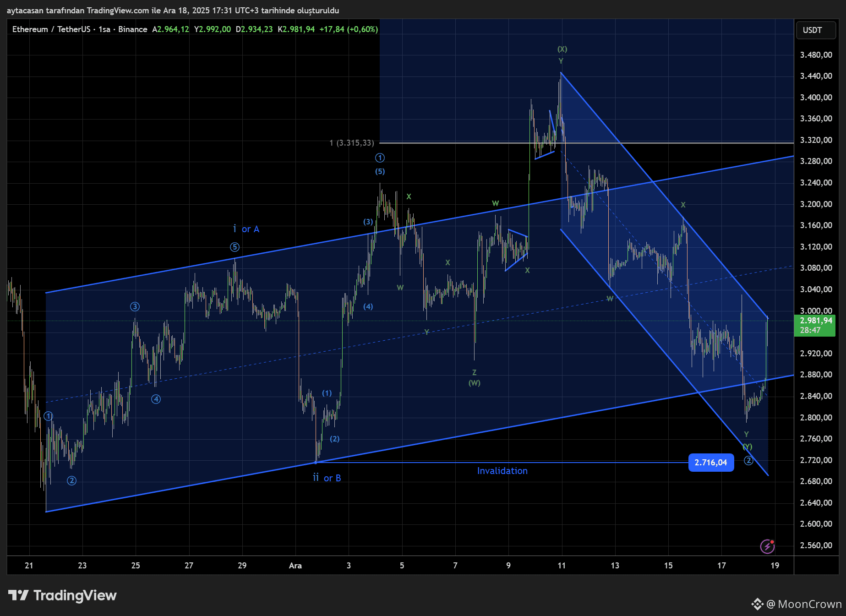Screen dimensions: 846x616
Task: Click the 25 date on the time axis
Action: point(136,566)
